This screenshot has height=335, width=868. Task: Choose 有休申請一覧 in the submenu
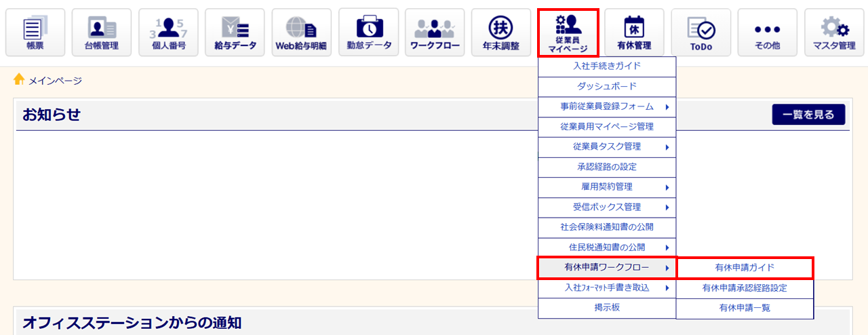click(745, 308)
